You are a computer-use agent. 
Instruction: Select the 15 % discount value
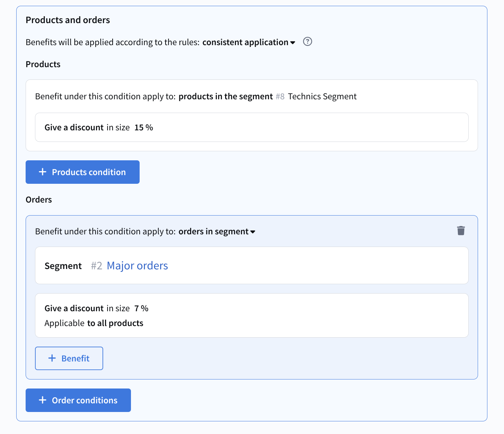[144, 127]
